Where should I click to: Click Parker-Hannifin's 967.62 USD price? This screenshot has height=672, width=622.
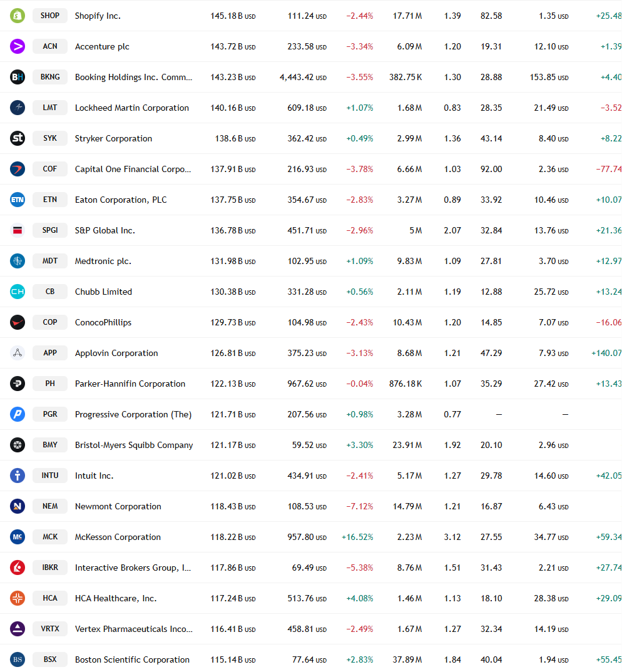click(x=307, y=384)
